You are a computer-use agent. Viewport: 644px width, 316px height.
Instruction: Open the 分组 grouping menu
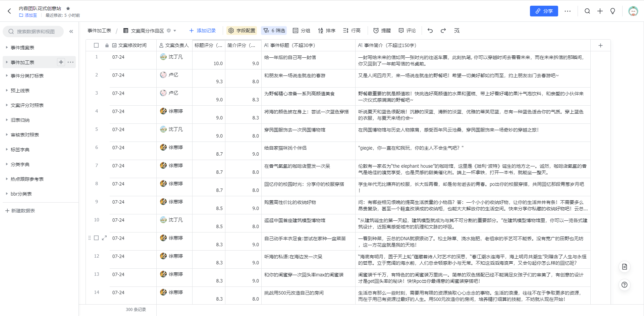coord(301,31)
